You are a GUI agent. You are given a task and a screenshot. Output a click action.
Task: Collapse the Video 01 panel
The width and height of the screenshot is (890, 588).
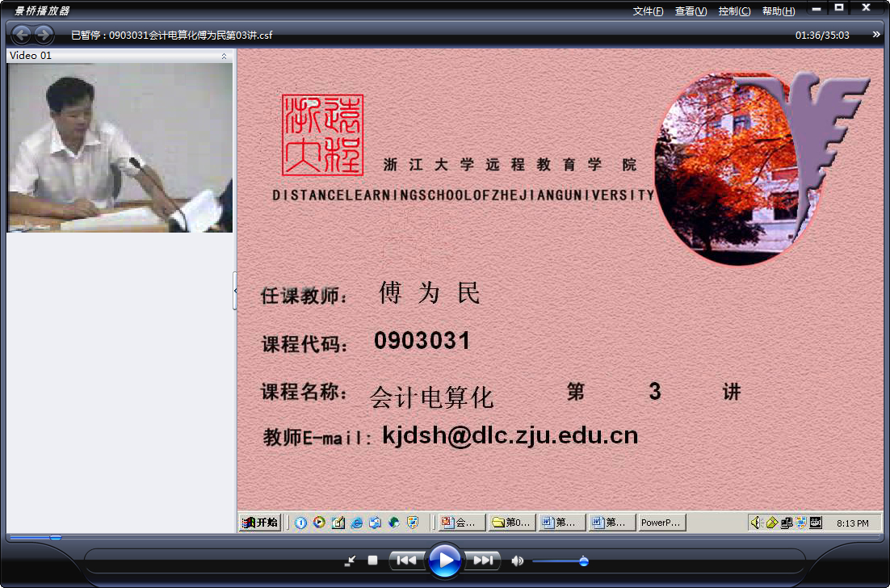tap(224, 56)
